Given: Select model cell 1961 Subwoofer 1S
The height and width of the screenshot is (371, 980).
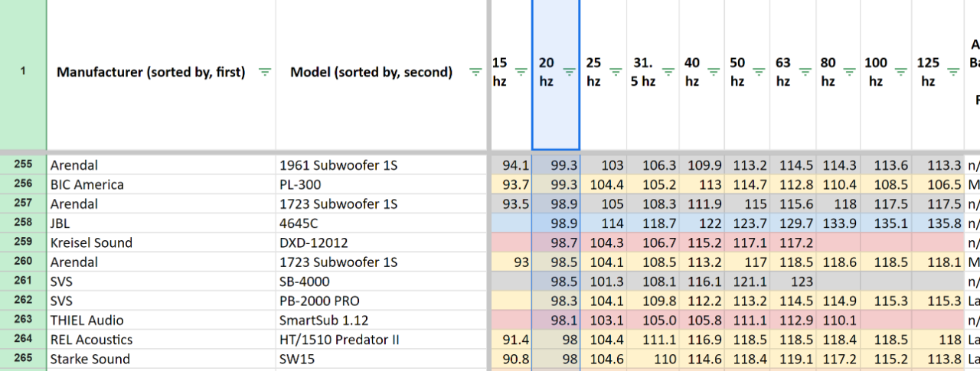Looking at the screenshot, I should coord(381,164).
